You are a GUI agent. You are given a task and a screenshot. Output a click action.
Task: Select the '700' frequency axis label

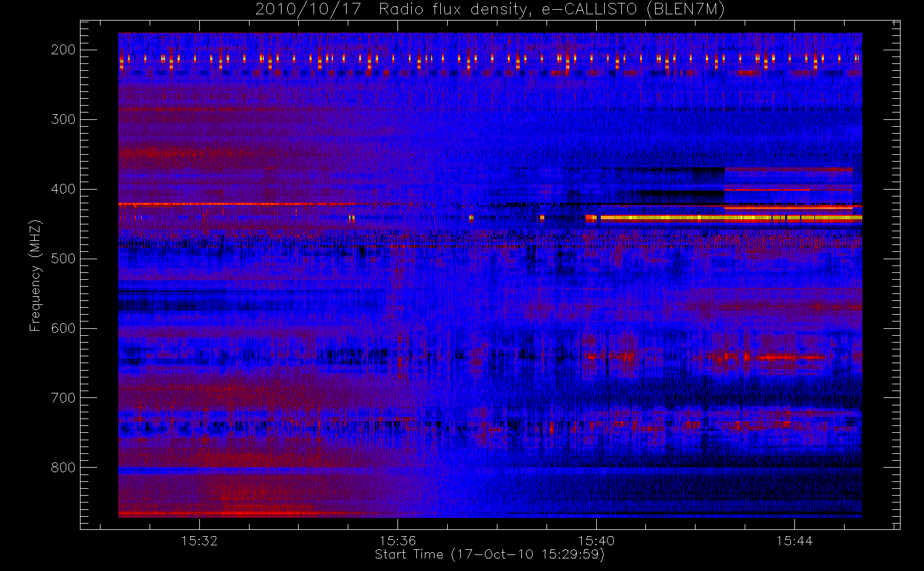[63, 398]
